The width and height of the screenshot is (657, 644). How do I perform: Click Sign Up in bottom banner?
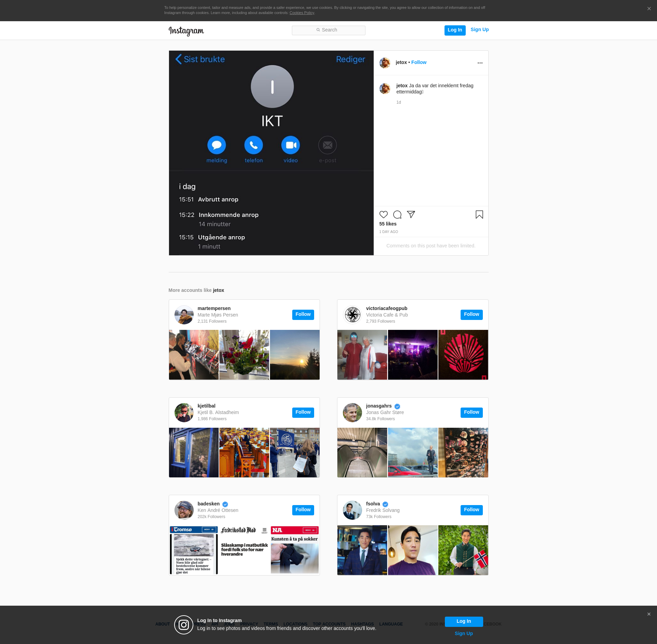point(464,634)
